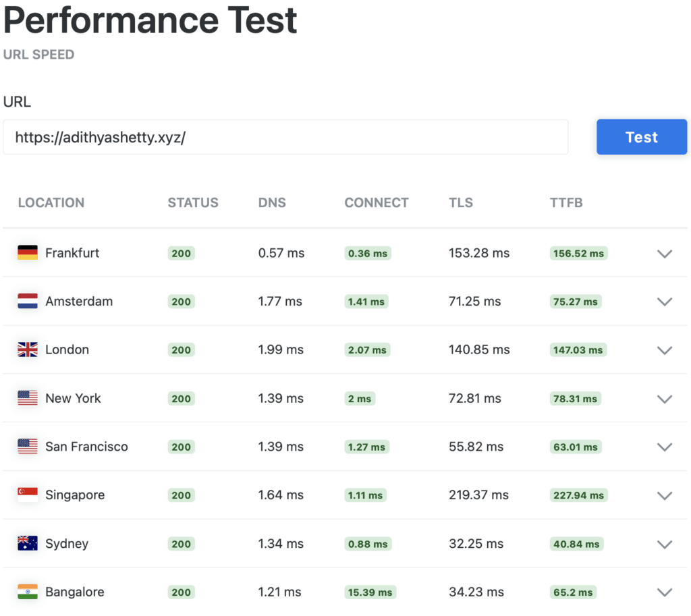This screenshot has width=691, height=616.
Task: Click the 153.28 ms TLS value
Action: click(479, 253)
